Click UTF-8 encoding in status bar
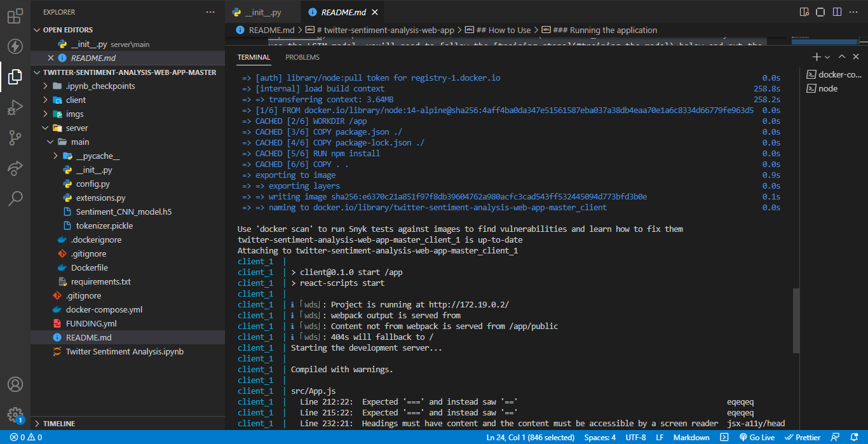 [635, 437]
